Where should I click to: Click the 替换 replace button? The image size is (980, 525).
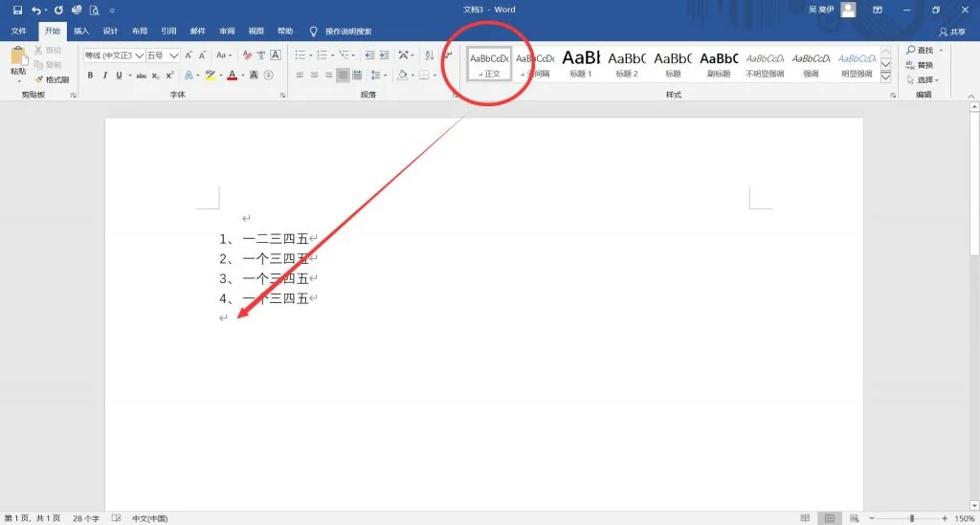point(920,65)
